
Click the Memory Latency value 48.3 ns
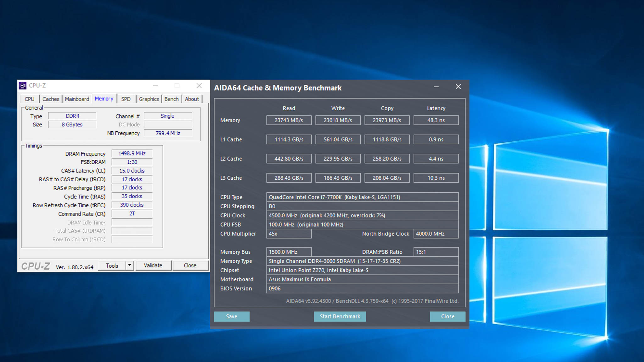coord(436,120)
